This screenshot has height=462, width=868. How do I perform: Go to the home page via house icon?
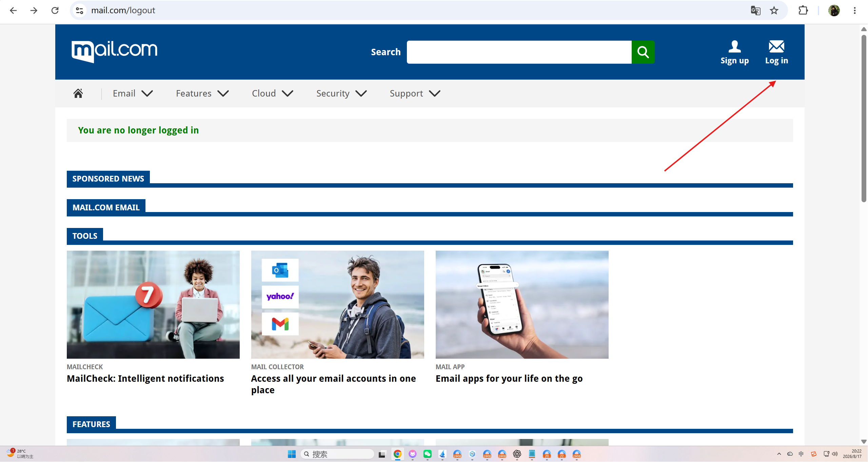point(78,93)
